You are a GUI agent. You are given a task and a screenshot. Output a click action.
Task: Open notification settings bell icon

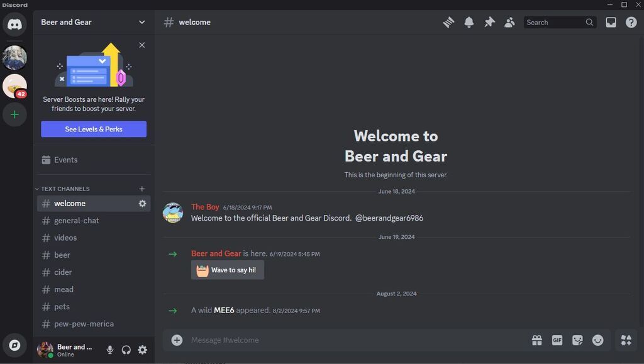[469, 22]
